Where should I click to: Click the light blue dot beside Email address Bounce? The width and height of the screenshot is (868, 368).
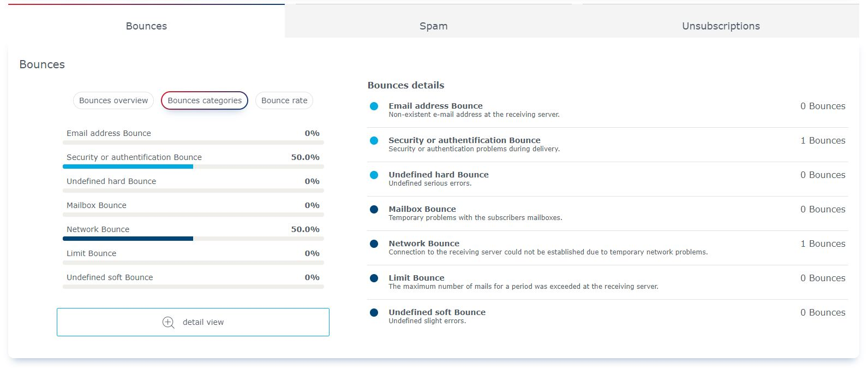(374, 106)
